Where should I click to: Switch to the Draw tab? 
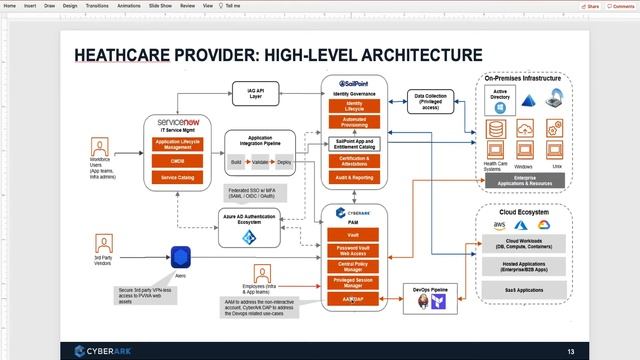(49, 6)
